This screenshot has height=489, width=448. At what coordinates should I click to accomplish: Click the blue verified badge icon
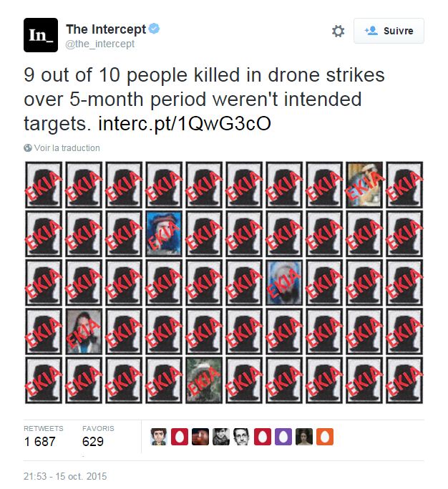pos(154,29)
